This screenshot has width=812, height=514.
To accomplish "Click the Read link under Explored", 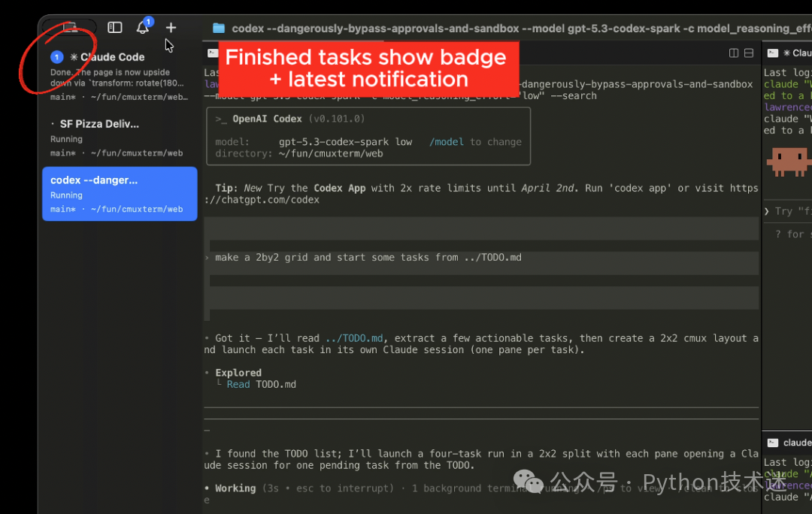I will tap(238, 384).
